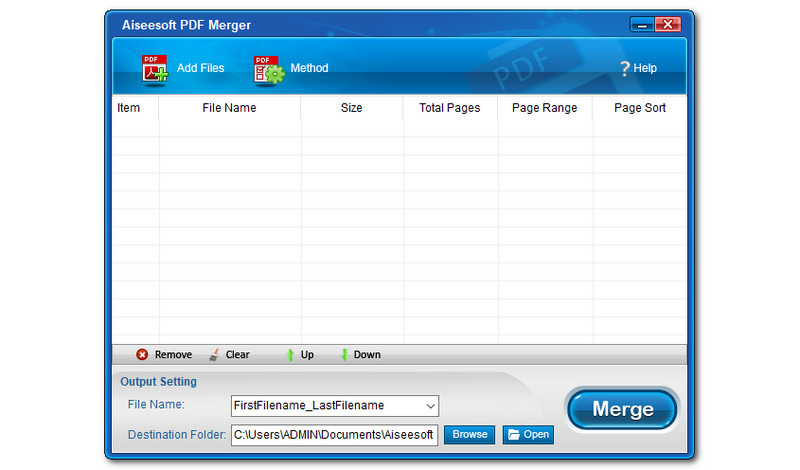Screen dimensions: 800x470
Task: Click the Help text link
Action: click(645, 68)
